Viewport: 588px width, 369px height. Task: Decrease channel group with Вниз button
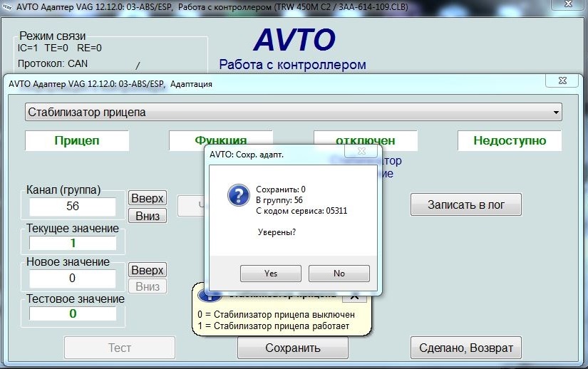pyautogui.click(x=148, y=216)
